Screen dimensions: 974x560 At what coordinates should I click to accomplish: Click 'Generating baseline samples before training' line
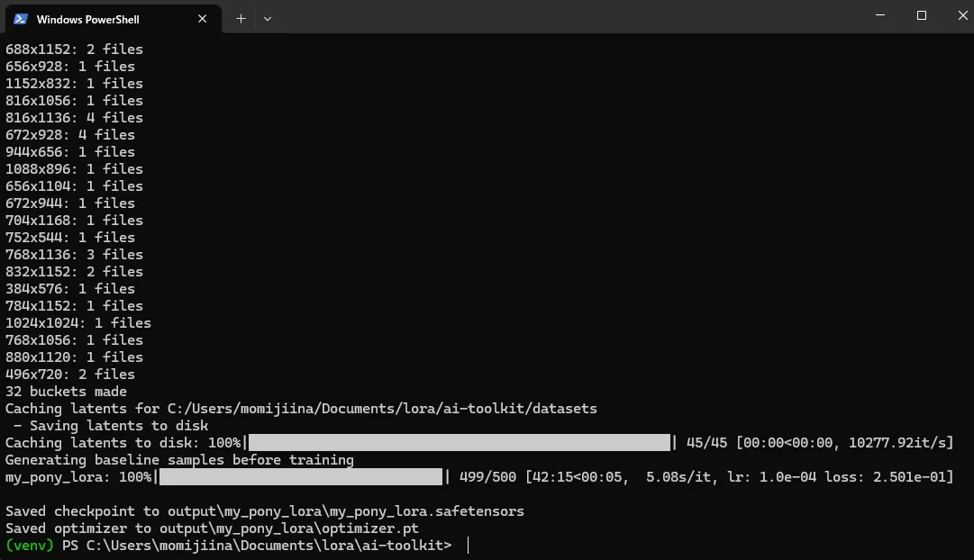coord(179,460)
